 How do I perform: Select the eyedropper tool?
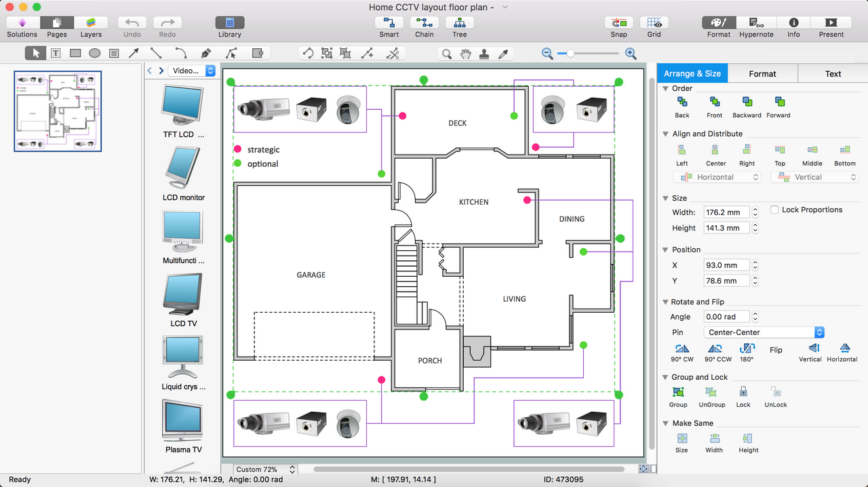503,54
